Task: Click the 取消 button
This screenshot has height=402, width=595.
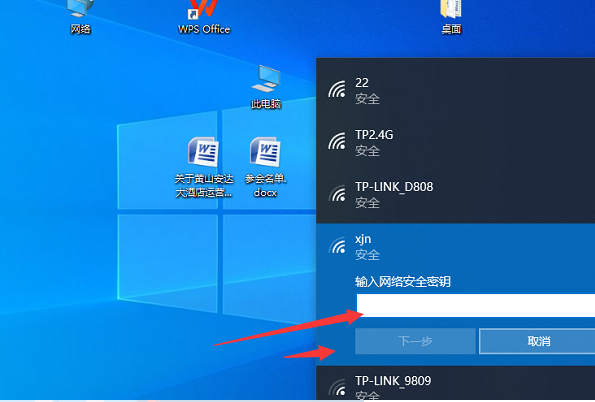Action: pos(537,341)
